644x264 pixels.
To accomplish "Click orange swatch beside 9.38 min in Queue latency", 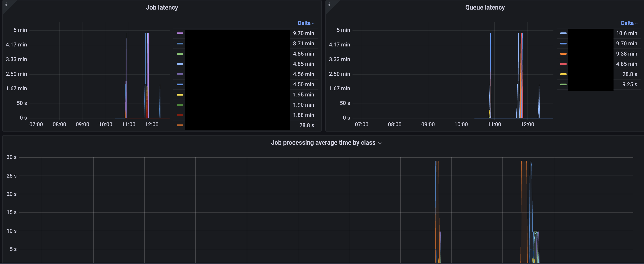I will click(563, 54).
